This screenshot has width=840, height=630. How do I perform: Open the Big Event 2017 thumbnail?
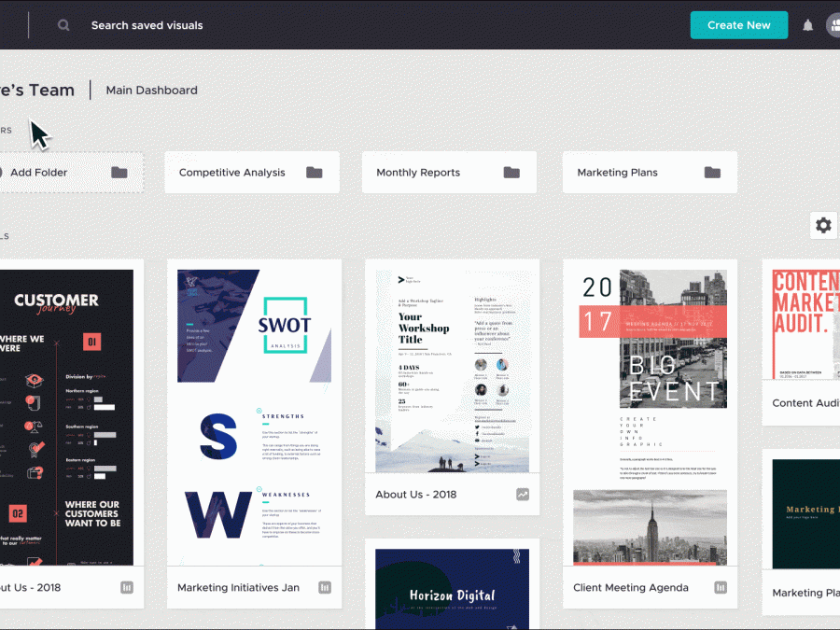[x=650, y=417]
